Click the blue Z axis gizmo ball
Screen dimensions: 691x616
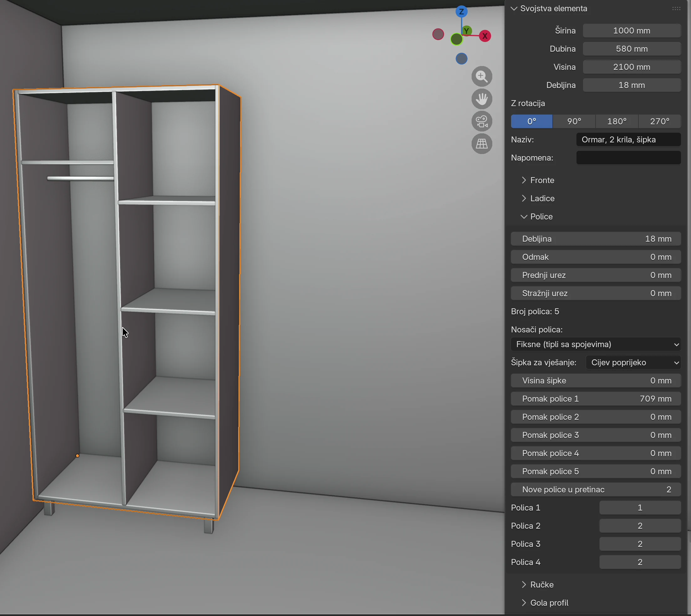[x=461, y=12]
